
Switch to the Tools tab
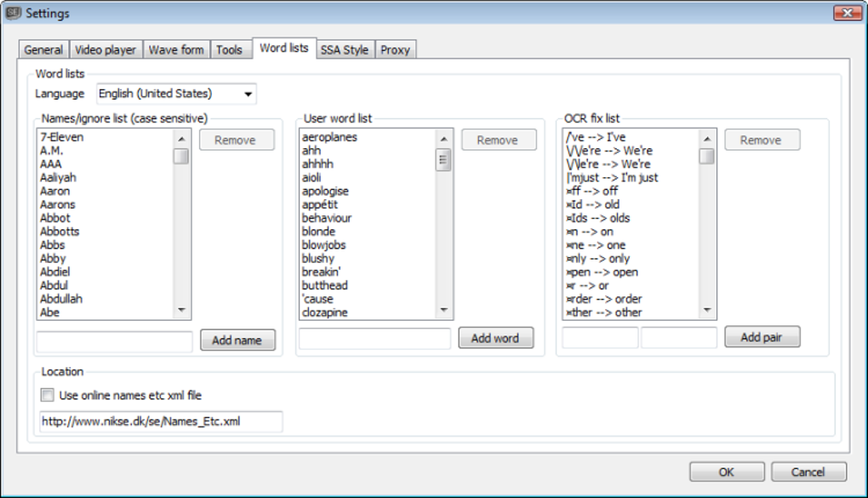(229, 50)
